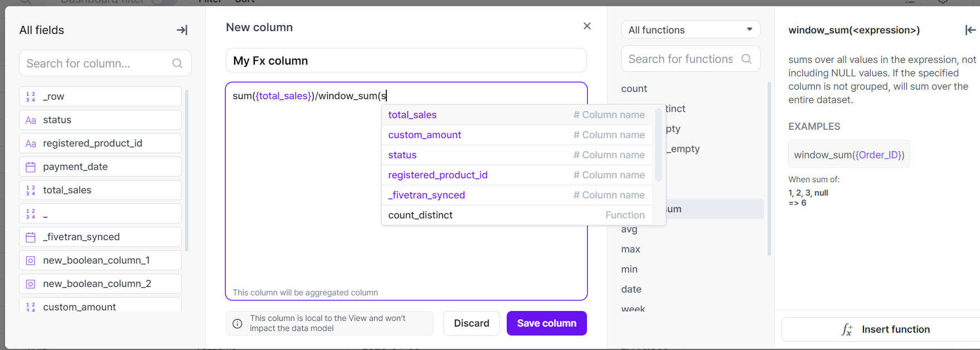This screenshot has width=980, height=350.
Task: Click the autocomplete list scrollbar
Action: (658, 145)
